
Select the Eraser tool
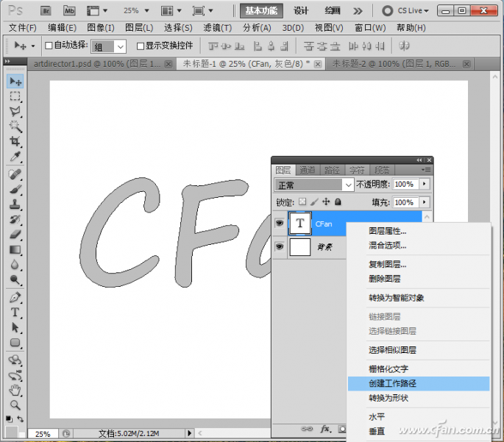pyautogui.click(x=15, y=235)
